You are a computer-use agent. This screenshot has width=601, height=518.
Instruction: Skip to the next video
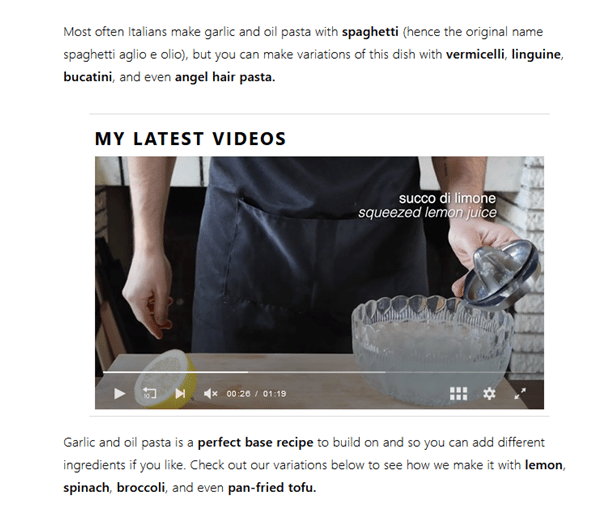(x=180, y=393)
